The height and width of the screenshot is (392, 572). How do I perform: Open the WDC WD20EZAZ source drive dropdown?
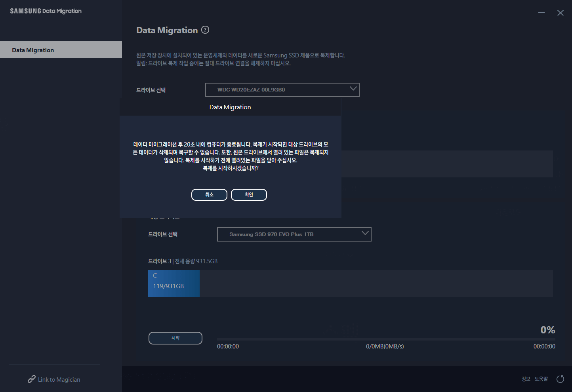click(282, 90)
